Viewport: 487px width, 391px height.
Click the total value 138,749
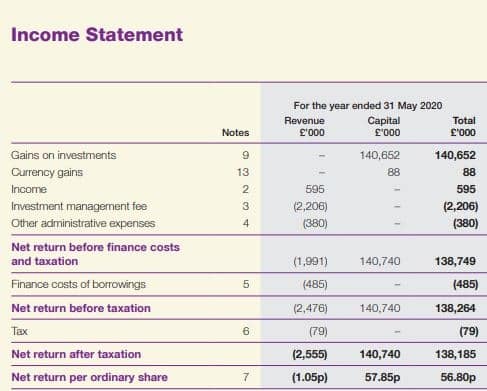pyautogui.click(x=455, y=261)
